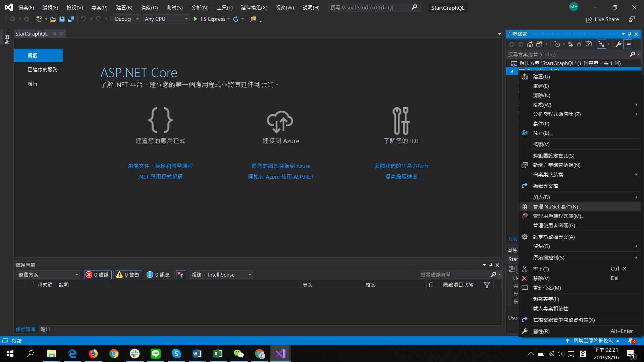This screenshot has height=362, width=644.
Task: Open the 提高編碼速度 link
Action: [401, 177]
